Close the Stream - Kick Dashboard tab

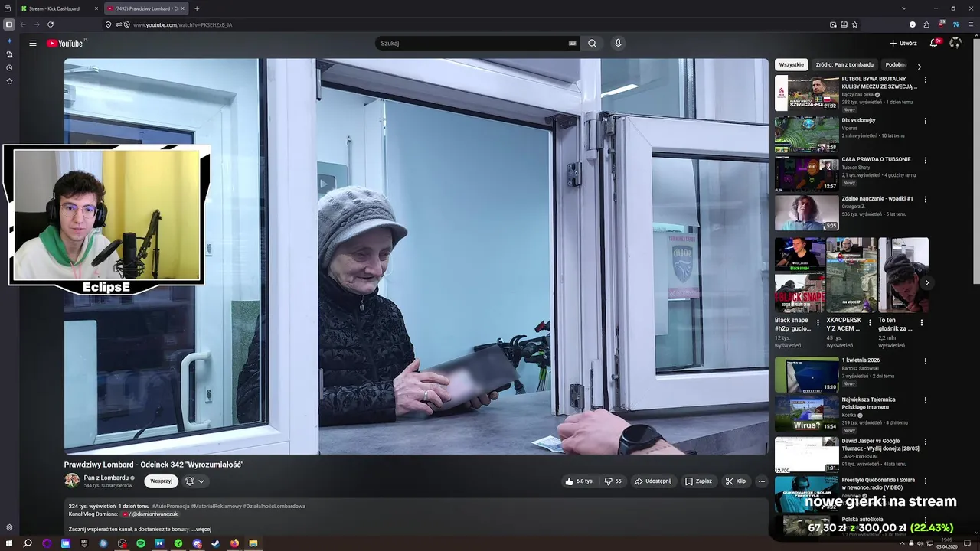click(x=96, y=8)
